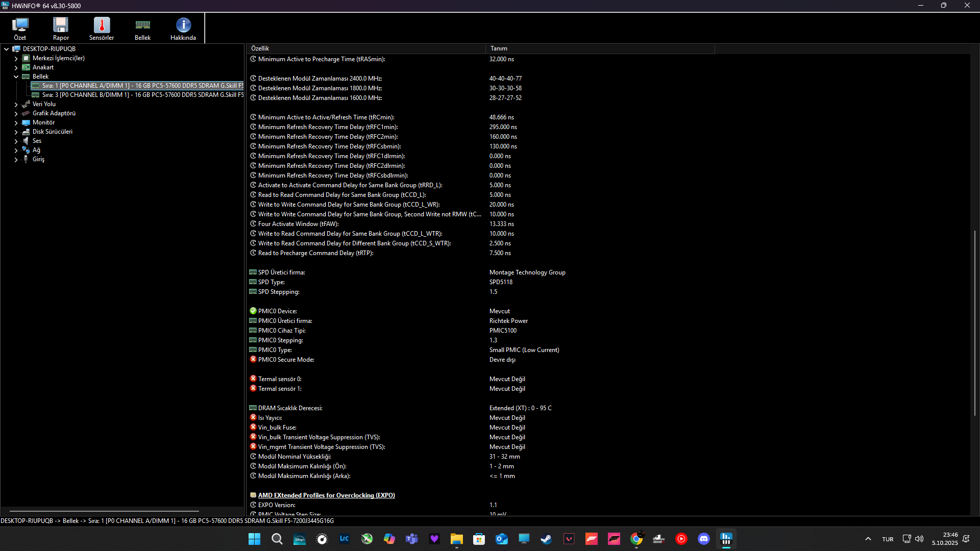
Task: Click the Rapor save report icon
Action: tap(61, 29)
